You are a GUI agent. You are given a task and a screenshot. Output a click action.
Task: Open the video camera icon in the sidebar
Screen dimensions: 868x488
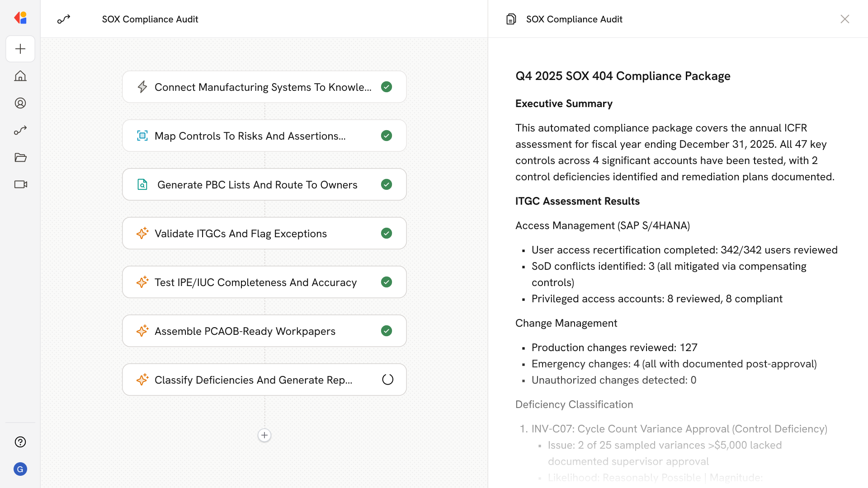click(20, 184)
